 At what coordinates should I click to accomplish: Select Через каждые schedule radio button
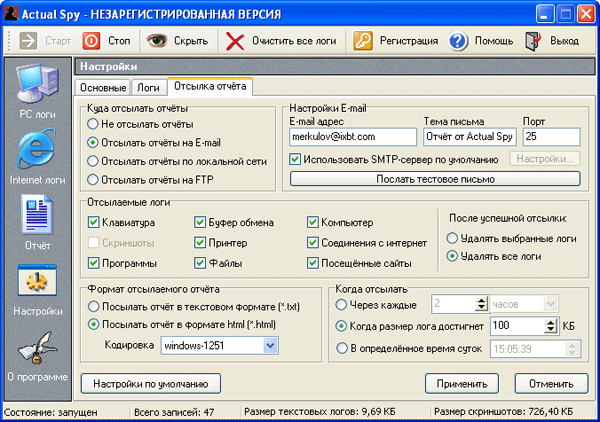pos(341,305)
